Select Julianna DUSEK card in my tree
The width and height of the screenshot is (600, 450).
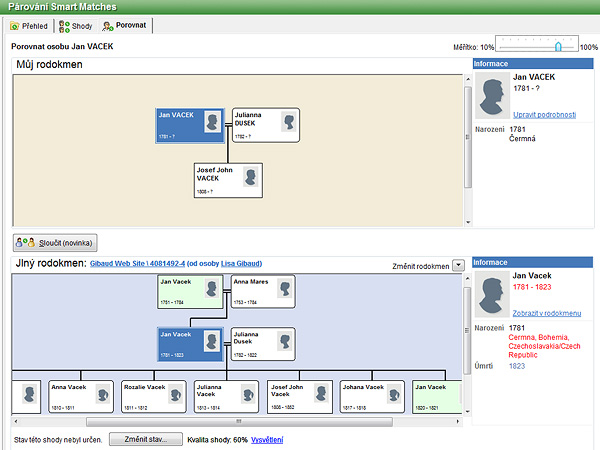[266, 125]
